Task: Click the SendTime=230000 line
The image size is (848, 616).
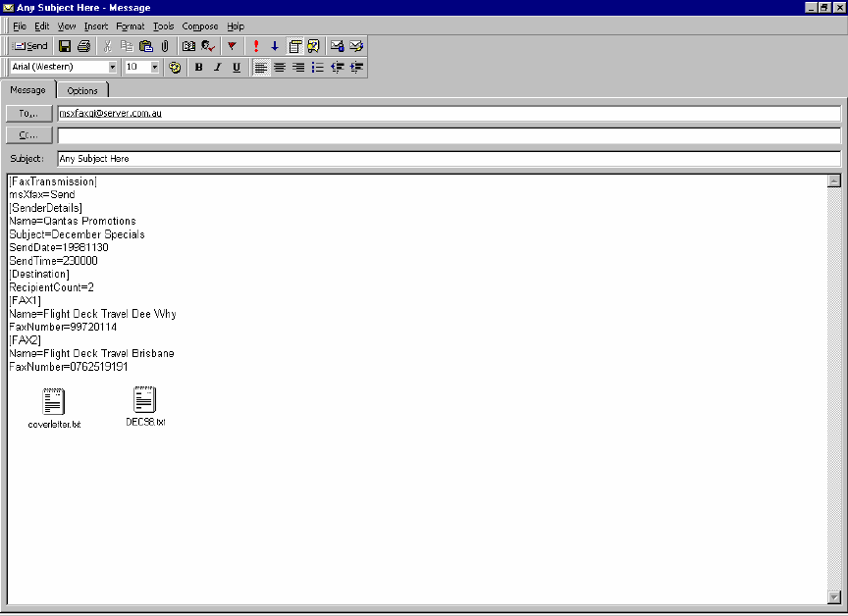Action: coord(54,261)
